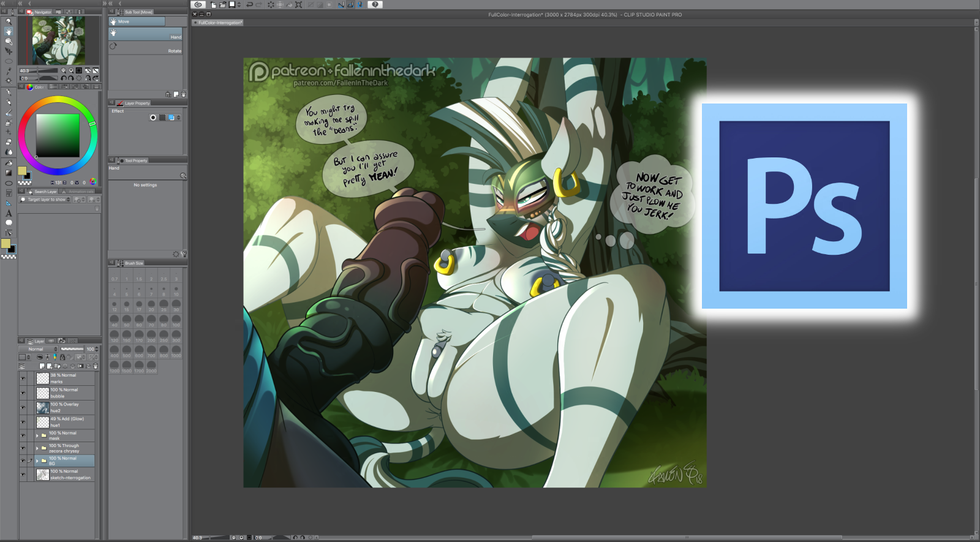The height and width of the screenshot is (542, 980).
Task: Open the Layer Property effect dropdown arrows
Action: [179, 118]
